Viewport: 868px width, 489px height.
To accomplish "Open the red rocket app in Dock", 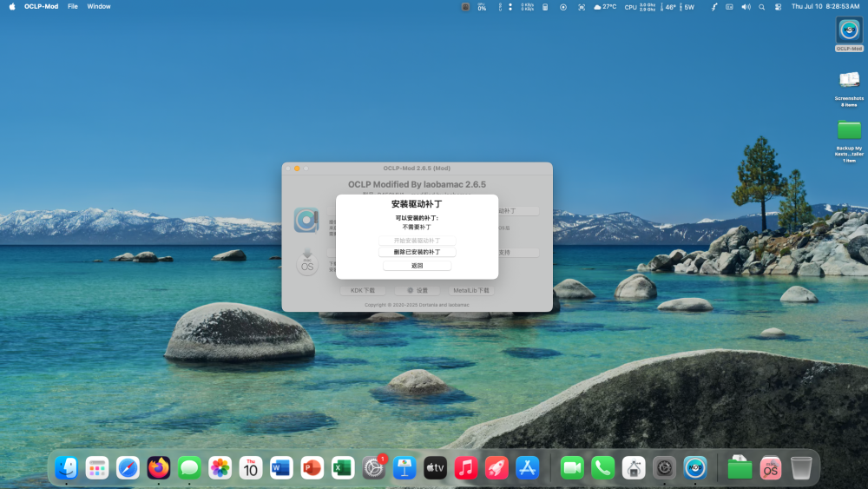I will [496, 468].
